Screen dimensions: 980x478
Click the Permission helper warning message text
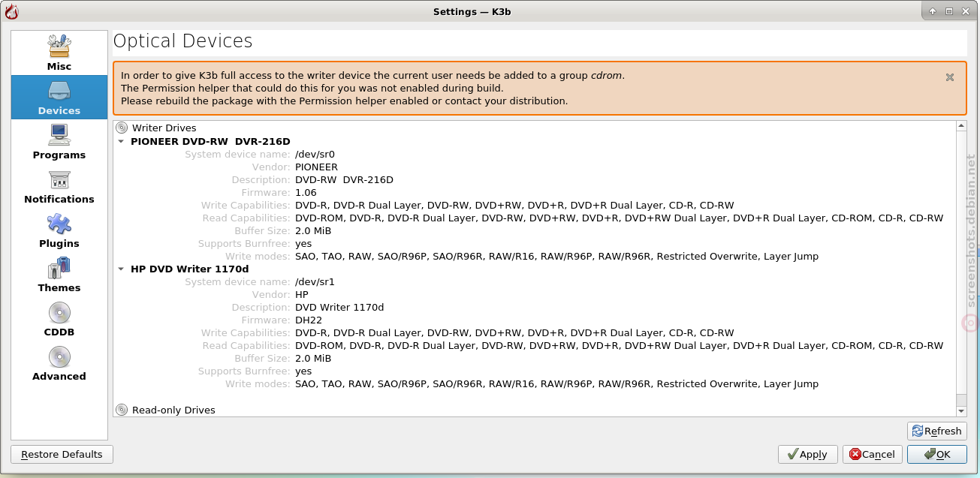point(372,88)
